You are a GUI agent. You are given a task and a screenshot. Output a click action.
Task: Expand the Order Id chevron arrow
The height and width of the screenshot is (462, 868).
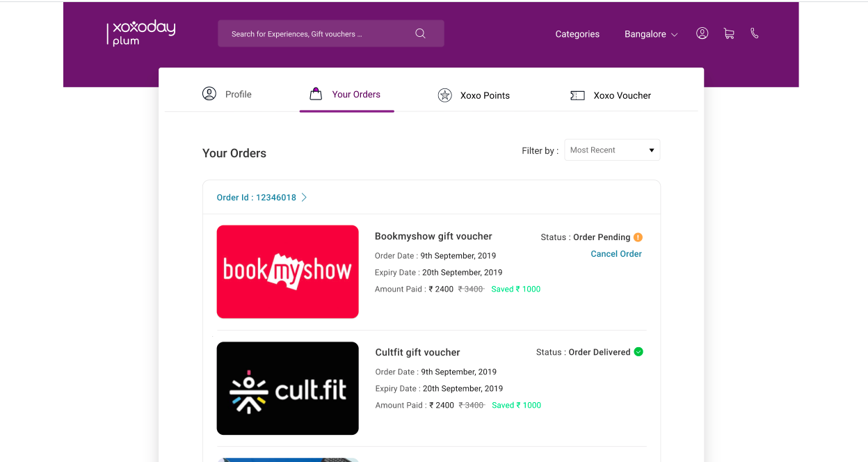(x=304, y=198)
